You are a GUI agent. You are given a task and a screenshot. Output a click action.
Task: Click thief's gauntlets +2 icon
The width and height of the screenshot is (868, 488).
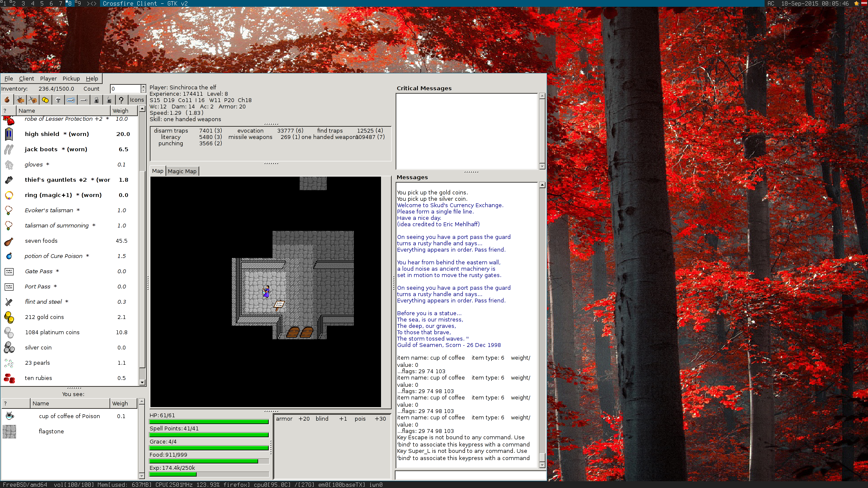pos(9,180)
